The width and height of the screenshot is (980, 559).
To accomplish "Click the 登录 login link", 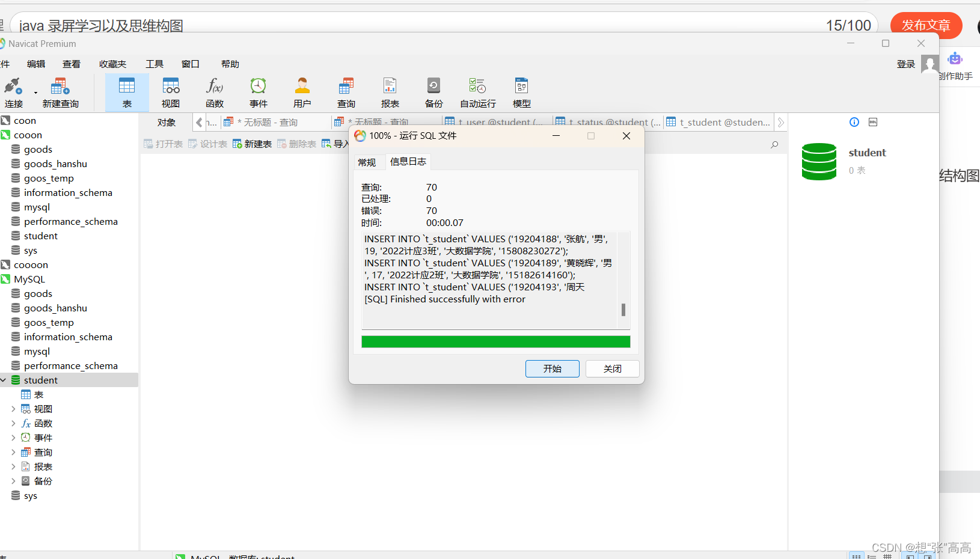I will pos(906,64).
